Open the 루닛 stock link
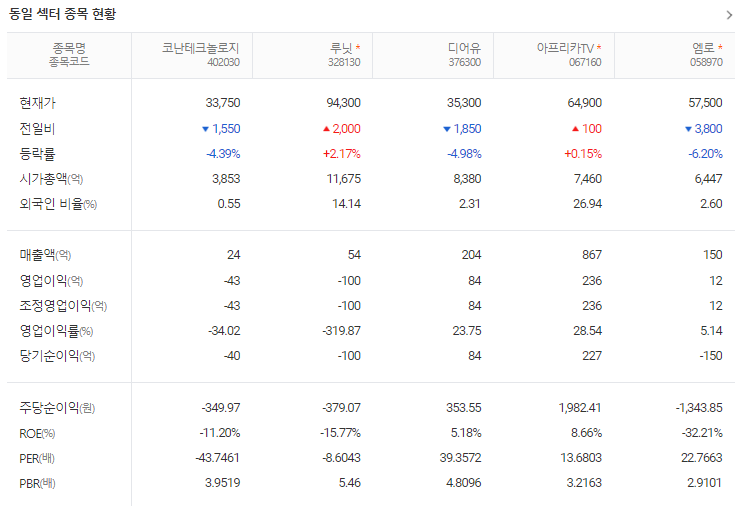The height and width of the screenshot is (506, 738). pos(341,48)
